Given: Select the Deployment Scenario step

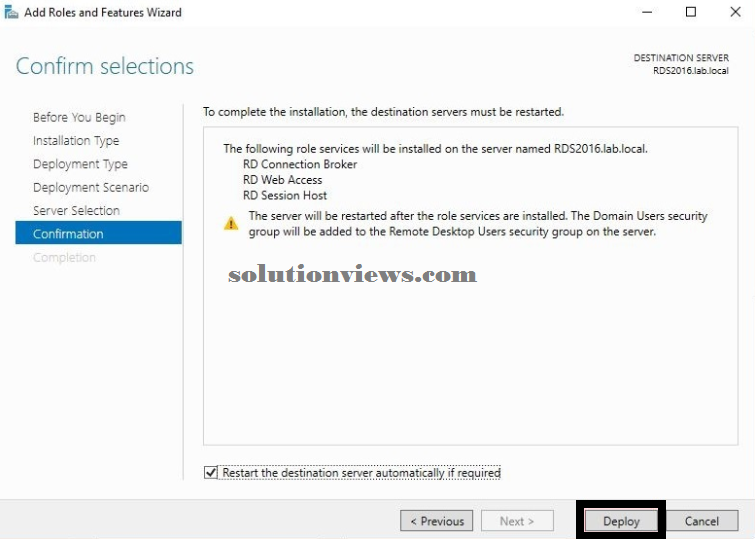Looking at the screenshot, I should point(91,187).
